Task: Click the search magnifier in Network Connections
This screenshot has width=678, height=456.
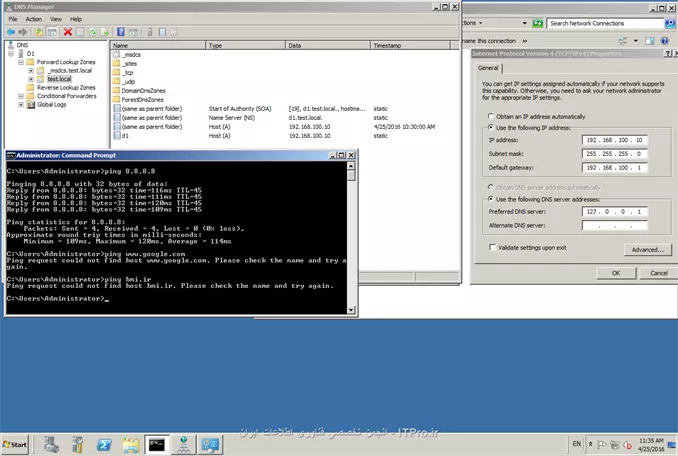Action: pos(671,23)
